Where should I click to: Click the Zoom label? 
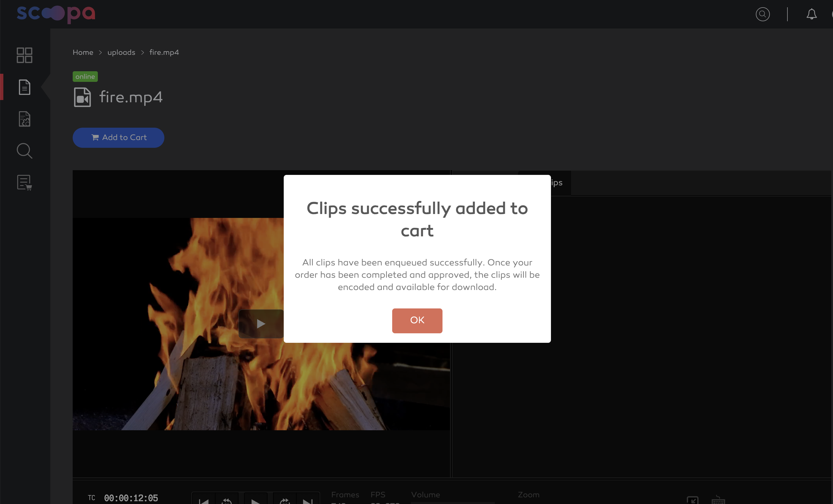pos(529,495)
